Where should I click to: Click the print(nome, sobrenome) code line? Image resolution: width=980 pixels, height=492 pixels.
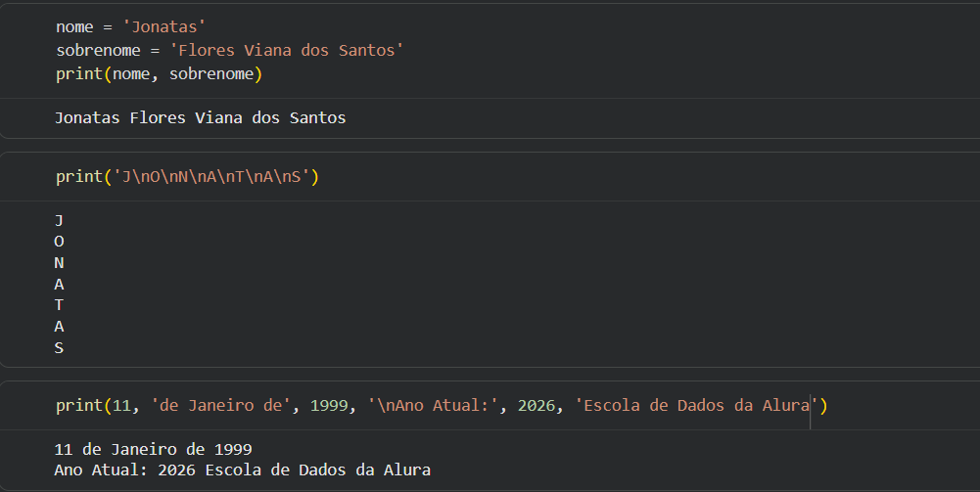click(160, 74)
